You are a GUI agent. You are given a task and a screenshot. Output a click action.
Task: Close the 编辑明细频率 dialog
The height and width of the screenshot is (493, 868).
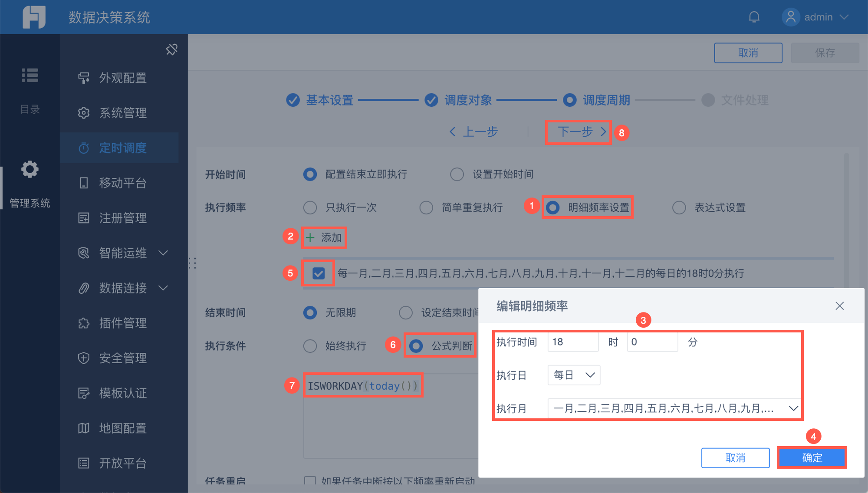839,306
